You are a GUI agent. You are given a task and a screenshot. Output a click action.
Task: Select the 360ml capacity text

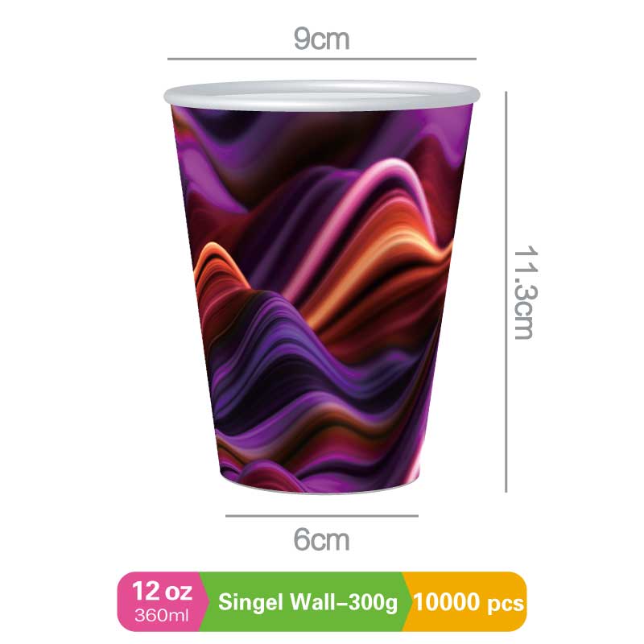162,615
